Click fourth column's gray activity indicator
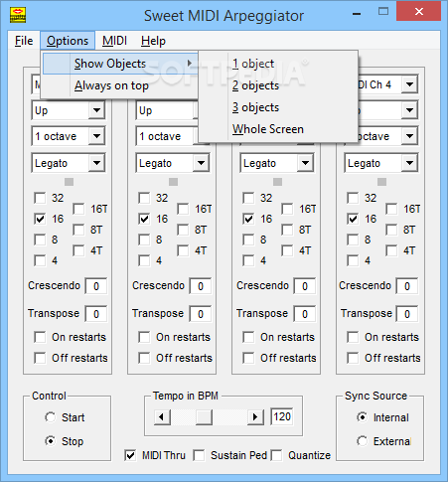Viewport: 448px width, 482px height. (381, 182)
